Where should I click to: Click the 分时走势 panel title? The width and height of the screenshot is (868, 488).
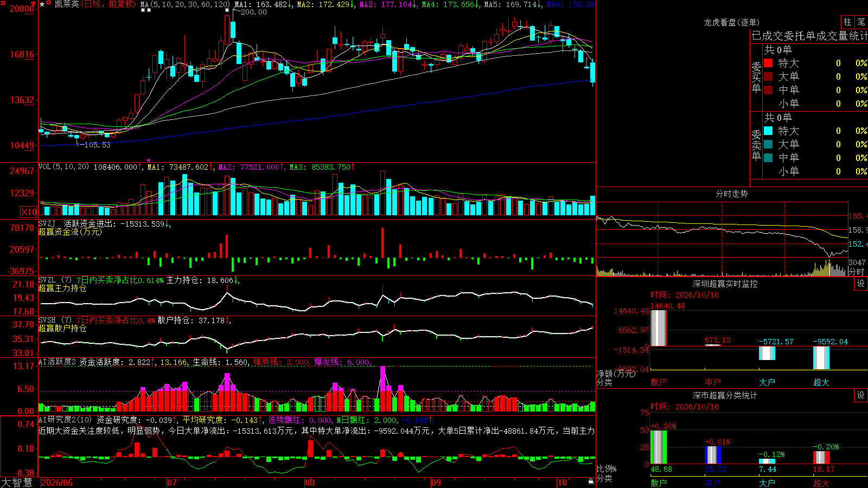coord(731,194)
